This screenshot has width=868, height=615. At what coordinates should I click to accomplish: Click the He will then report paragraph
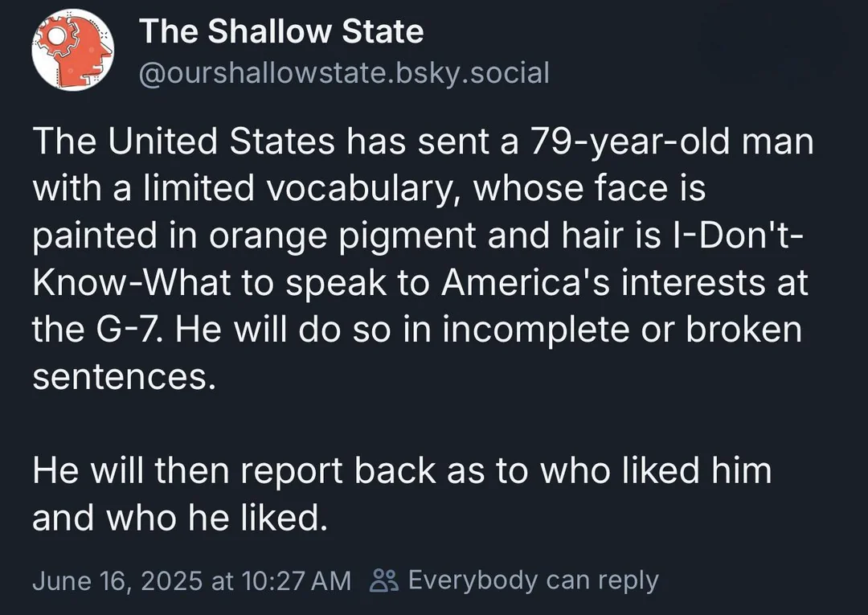[402, 494]
